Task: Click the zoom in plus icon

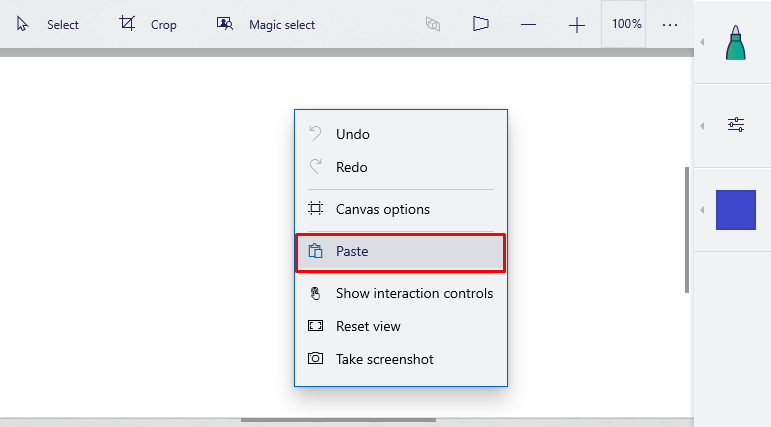Action: pyautogui.click(x=577, y=25)
